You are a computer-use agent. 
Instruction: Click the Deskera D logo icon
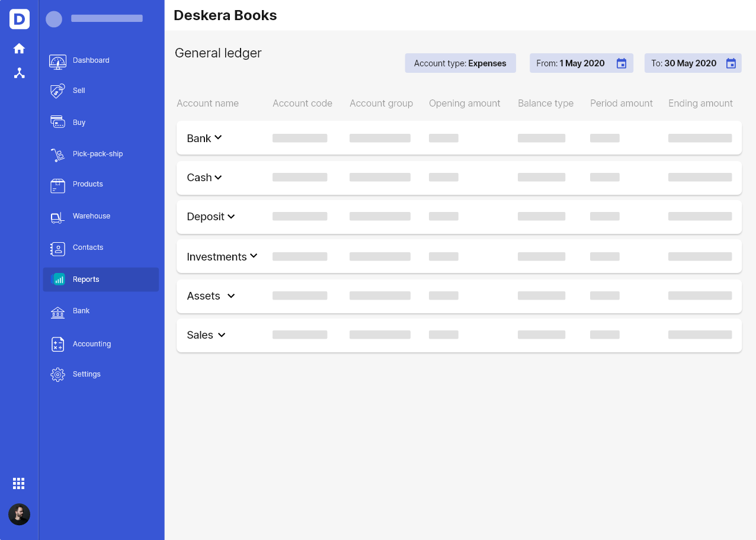point(20,19)
